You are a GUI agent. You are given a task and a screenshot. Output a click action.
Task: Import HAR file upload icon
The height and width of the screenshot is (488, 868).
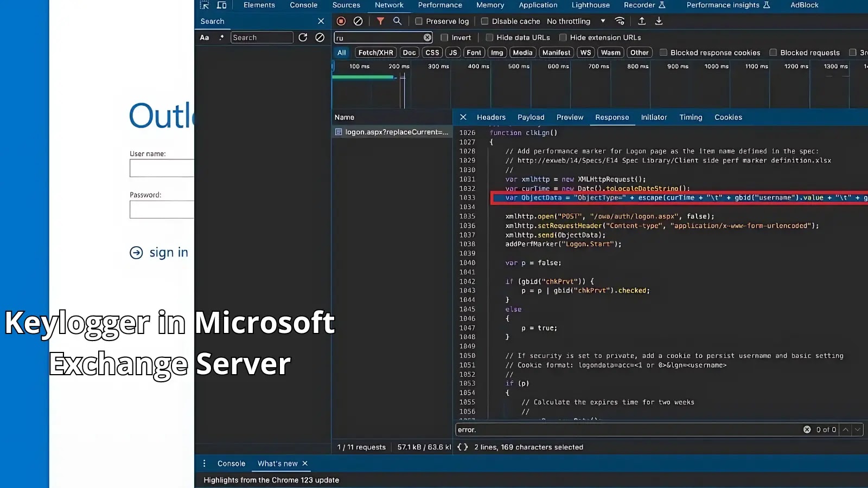coord(642,21)
